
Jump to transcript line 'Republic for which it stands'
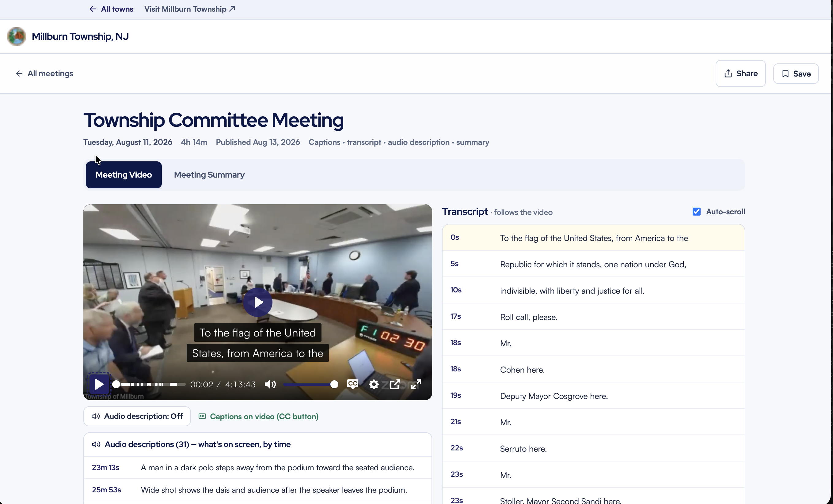593,264
